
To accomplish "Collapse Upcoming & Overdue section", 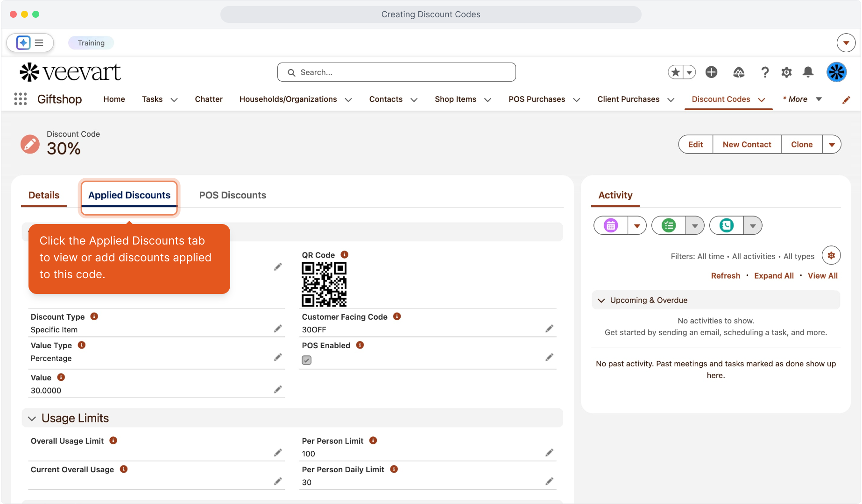I will click(x=601, y=300).
